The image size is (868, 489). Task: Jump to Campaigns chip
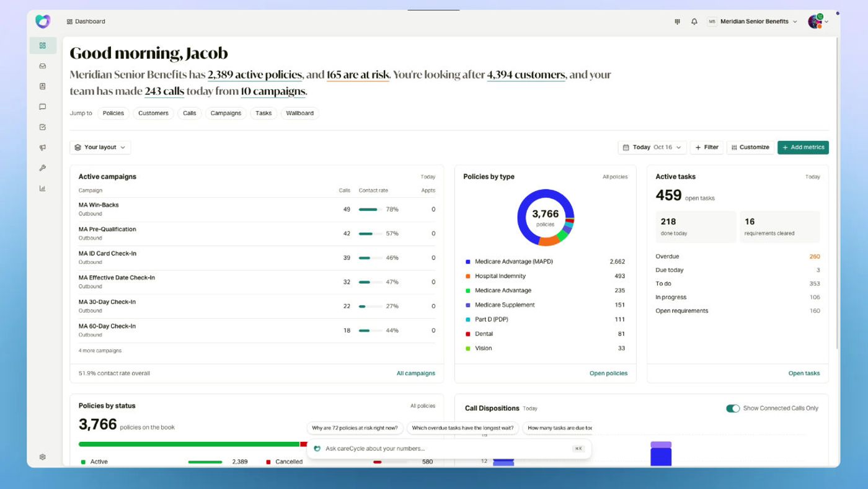tap(226, 114)
